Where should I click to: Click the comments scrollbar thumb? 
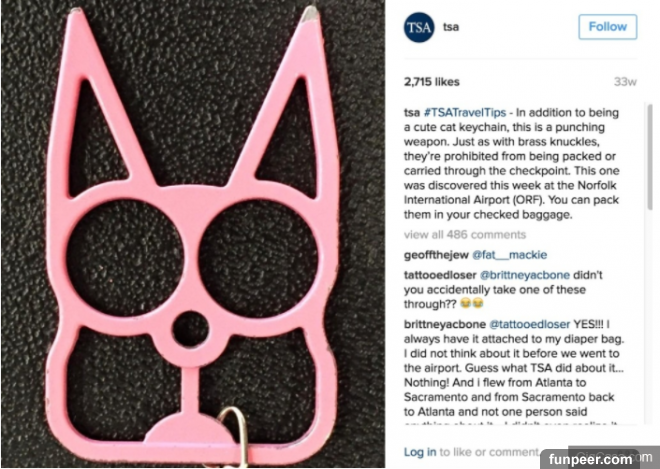650,157
